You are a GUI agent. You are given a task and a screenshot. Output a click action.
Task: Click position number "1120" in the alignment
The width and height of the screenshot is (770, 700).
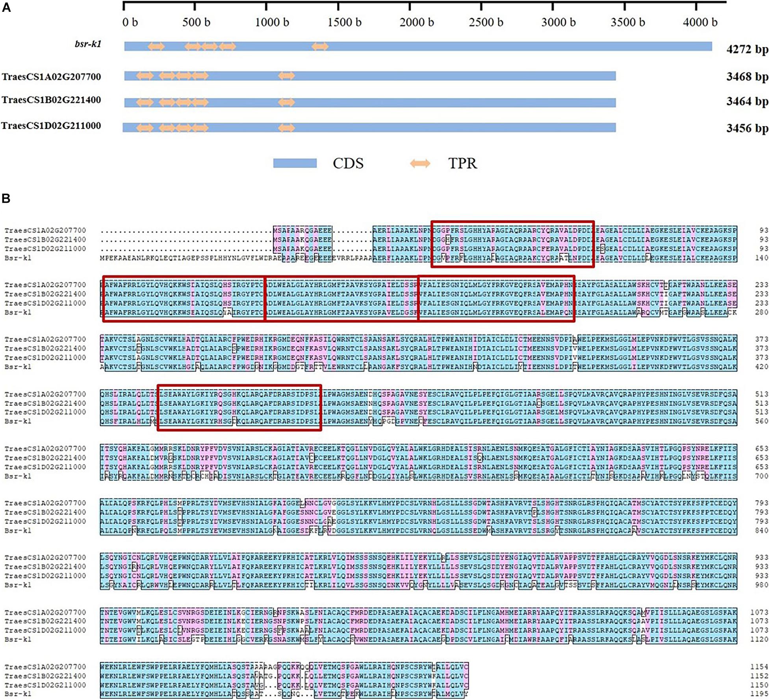click(x=760, y=639)
